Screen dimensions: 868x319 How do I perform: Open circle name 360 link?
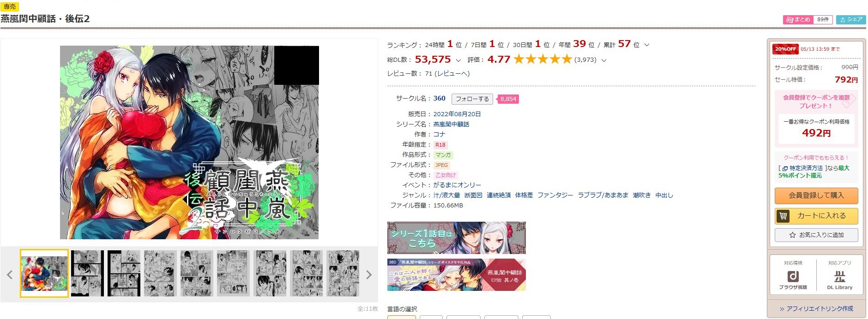[x=440, y=98]
